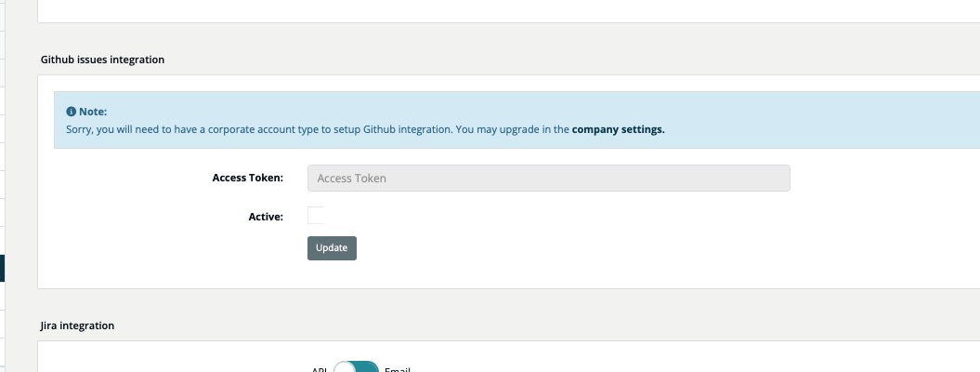Click the Jira integration heading
The width and height of the screenshot is (980, 372).
pyautogui.click(x=77, y=325)
